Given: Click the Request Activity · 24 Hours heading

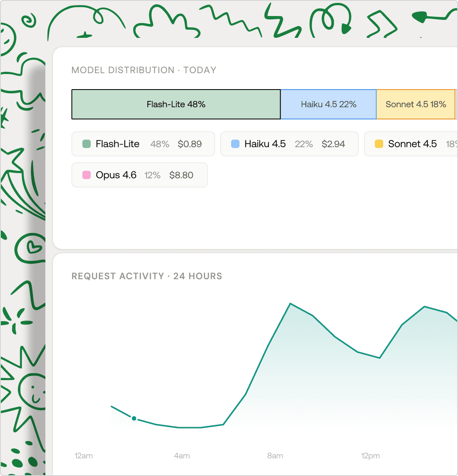Looking at the screenshot, I should point(147,276).
